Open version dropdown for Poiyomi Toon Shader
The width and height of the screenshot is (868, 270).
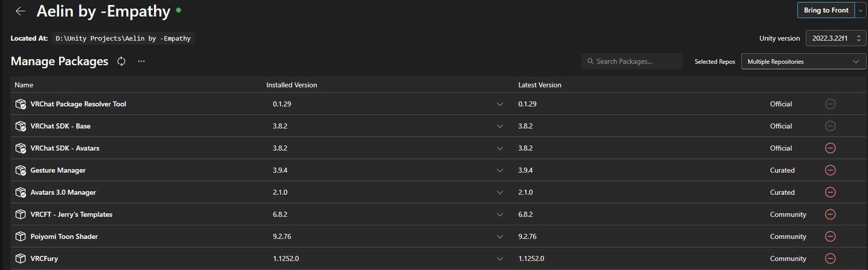pos(500,237)
